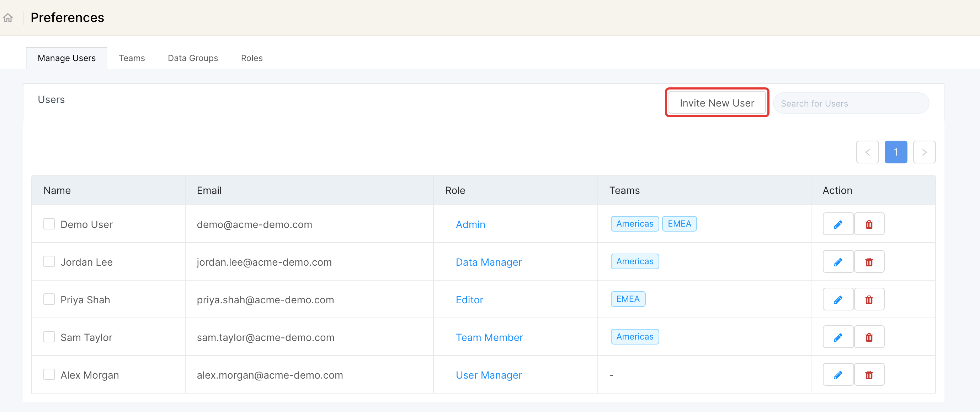The image size is (980, 412).
Task: Tick the Jordan Lee checkbox
Action: 49,261
